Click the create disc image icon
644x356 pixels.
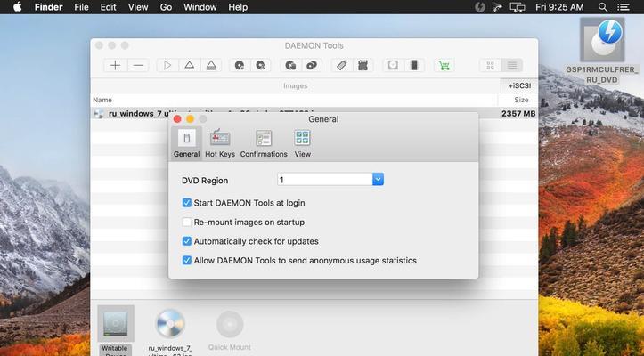(x=240, y=65)
